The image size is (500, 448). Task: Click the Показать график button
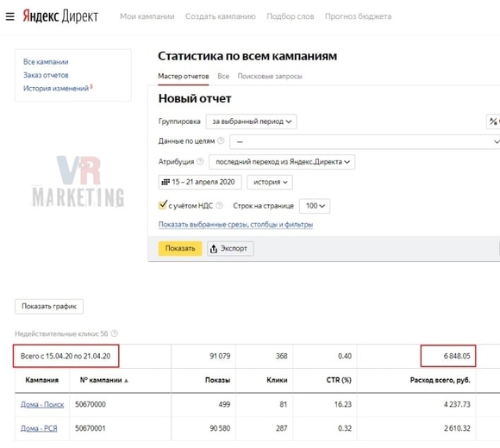49,306
